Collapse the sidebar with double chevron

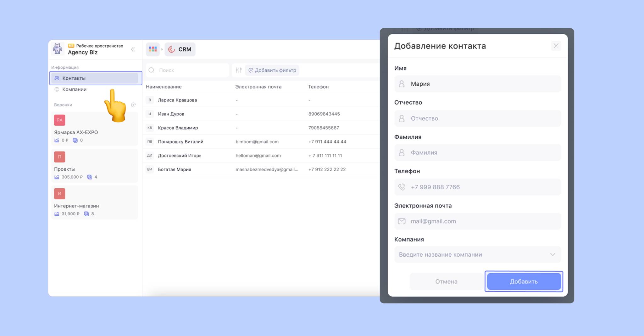(x=133, y=49)
